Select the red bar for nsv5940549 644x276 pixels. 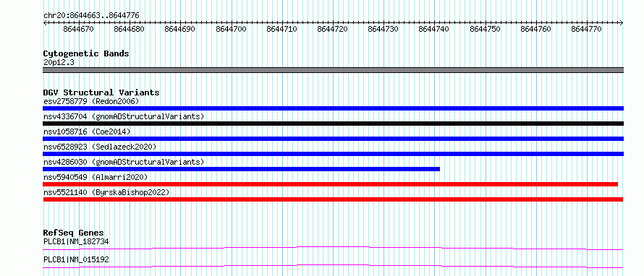330,184
